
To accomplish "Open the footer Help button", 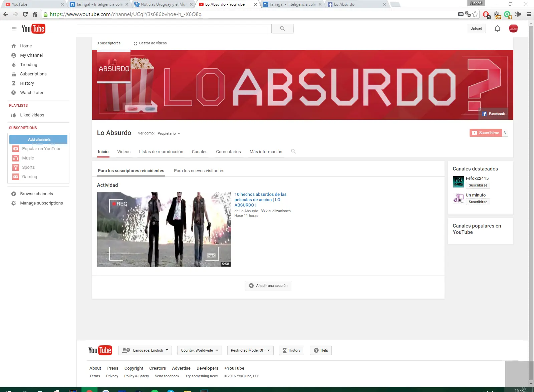I will [x=321, y=350].
